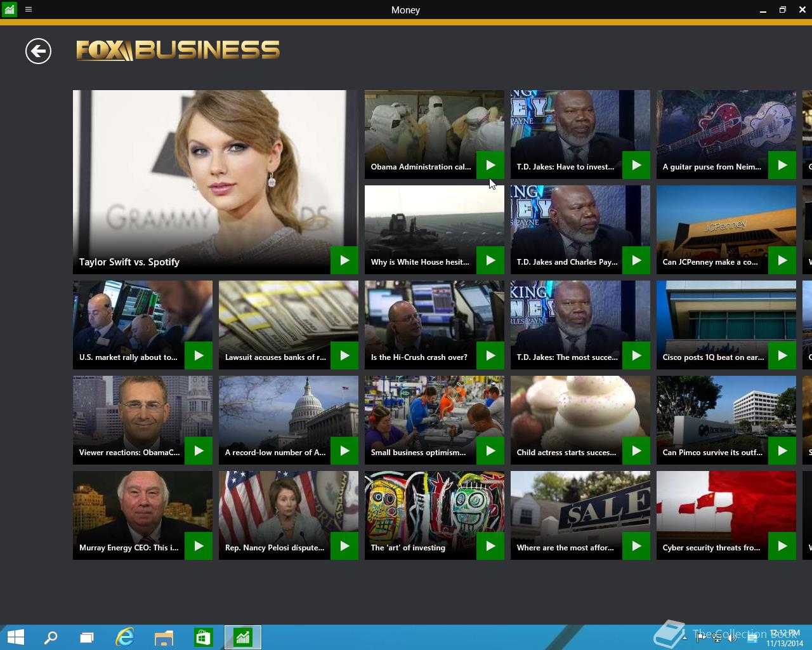Play 'Is the Hi-Crush crash over?' video
Screen dimensions: 812x650
pyautogui.click(x=490, y=355)
